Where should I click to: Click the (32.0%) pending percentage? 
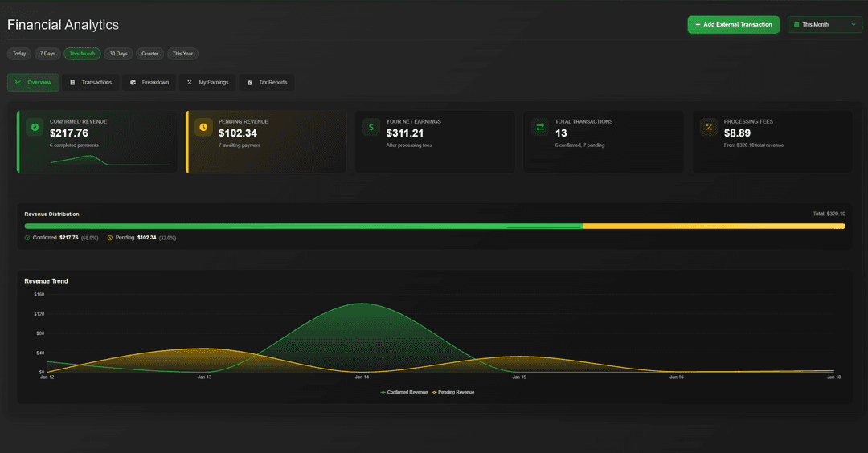167,238
